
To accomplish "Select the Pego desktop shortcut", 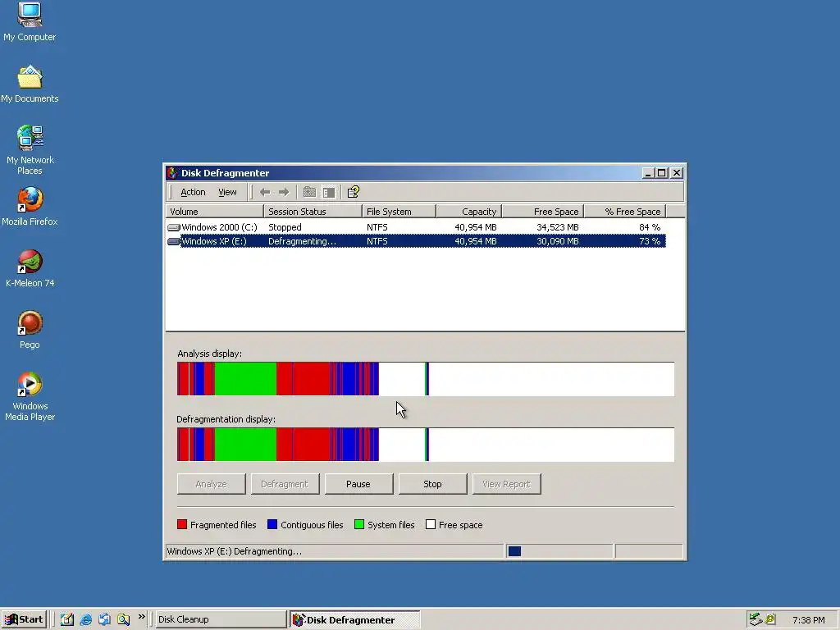I will pos(30,330).
